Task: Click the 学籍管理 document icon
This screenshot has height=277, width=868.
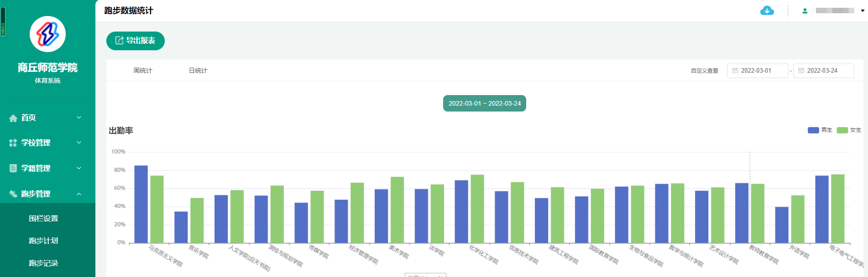Action: (13, 168)
